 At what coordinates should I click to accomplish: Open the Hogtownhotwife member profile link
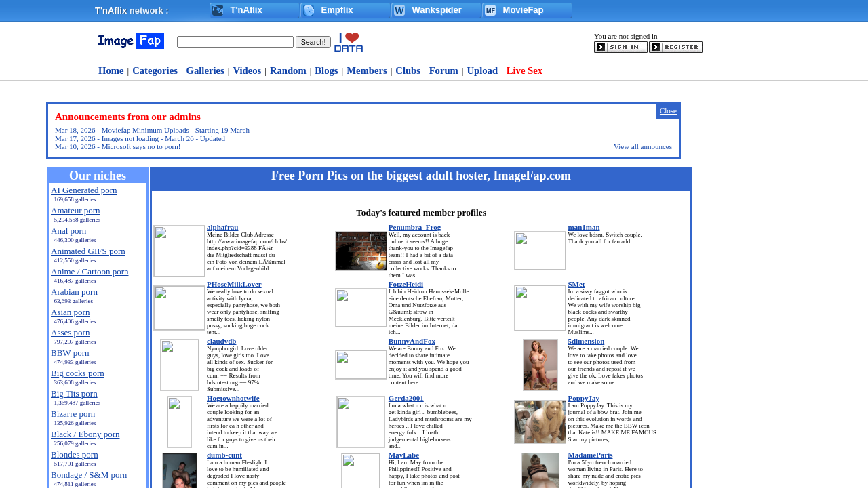pyautogui.click(x=233, y=398)
